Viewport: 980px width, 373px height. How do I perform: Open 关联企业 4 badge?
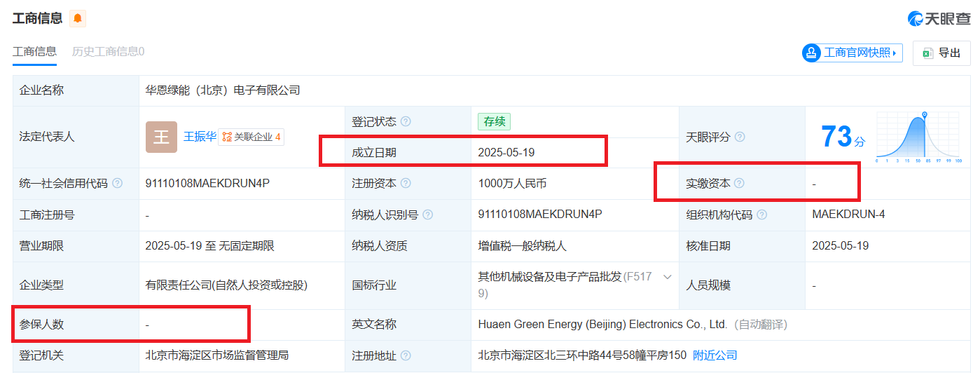[251, 137]
